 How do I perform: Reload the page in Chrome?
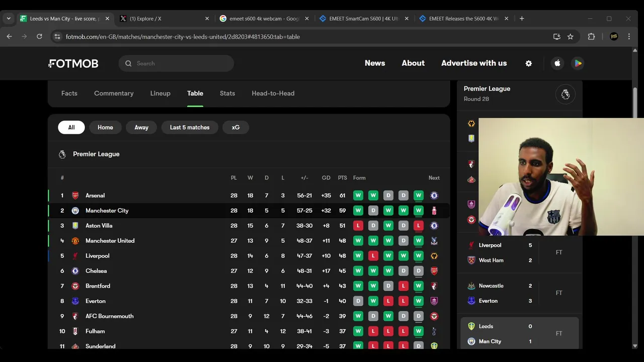[x=39, y=37]
